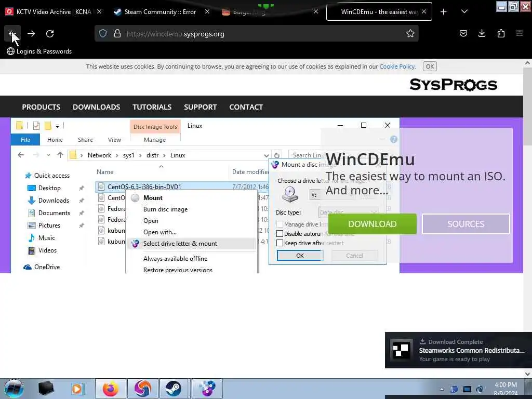
Task: Close the KCTV Video Archive tab
Action: tap(99, 11)
